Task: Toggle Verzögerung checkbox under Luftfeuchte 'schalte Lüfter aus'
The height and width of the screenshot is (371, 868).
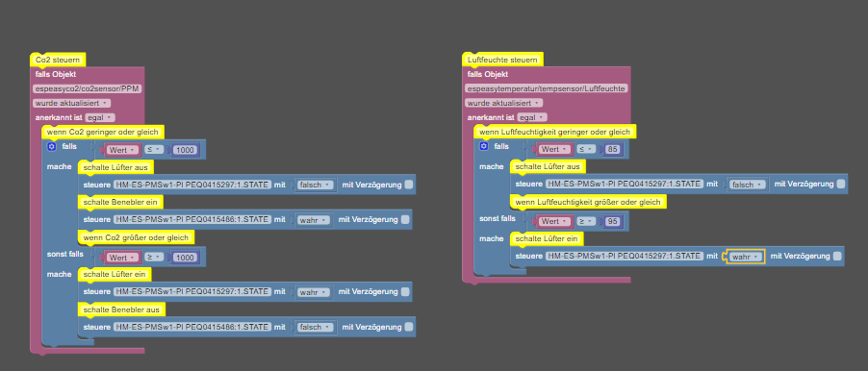Action: click(x=841, y=185)
